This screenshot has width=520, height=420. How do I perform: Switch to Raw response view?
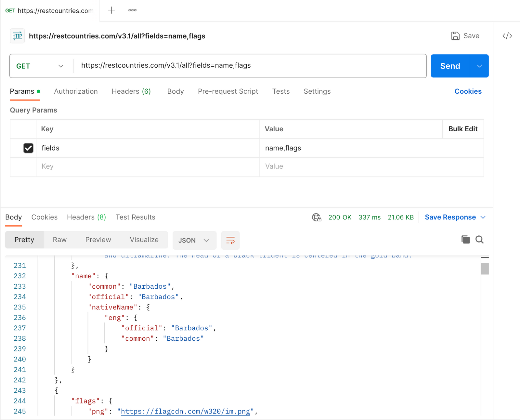click(59, 240)
